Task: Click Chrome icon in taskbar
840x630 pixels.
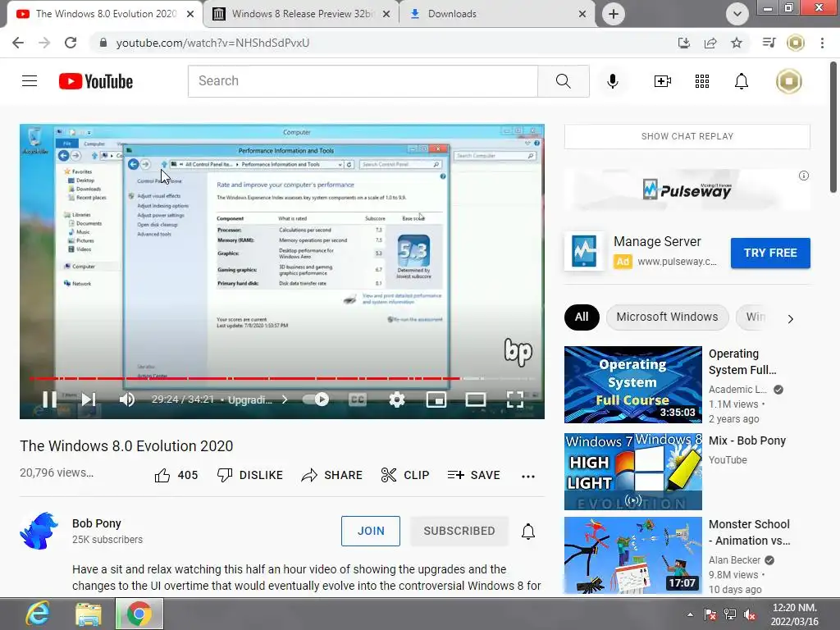Action: (139, 614)
